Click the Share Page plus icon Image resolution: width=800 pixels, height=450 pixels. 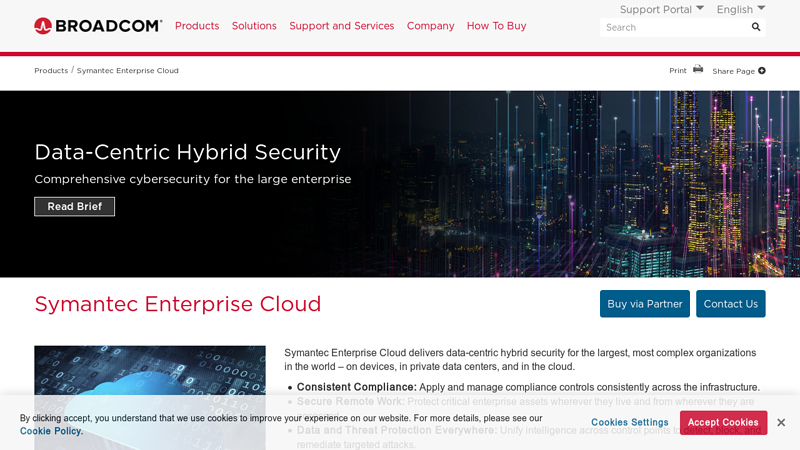762,70
